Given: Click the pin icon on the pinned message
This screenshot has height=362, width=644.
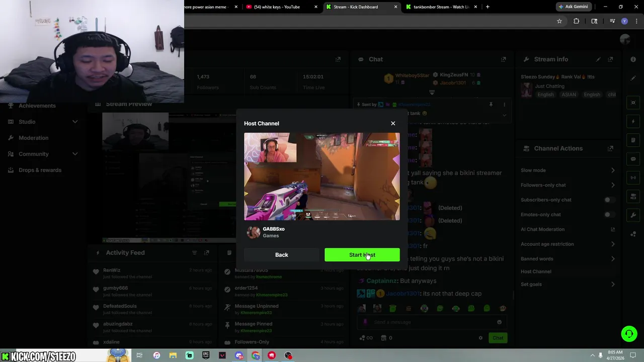Looking at the screenshot, I should (x=491, y=105).
